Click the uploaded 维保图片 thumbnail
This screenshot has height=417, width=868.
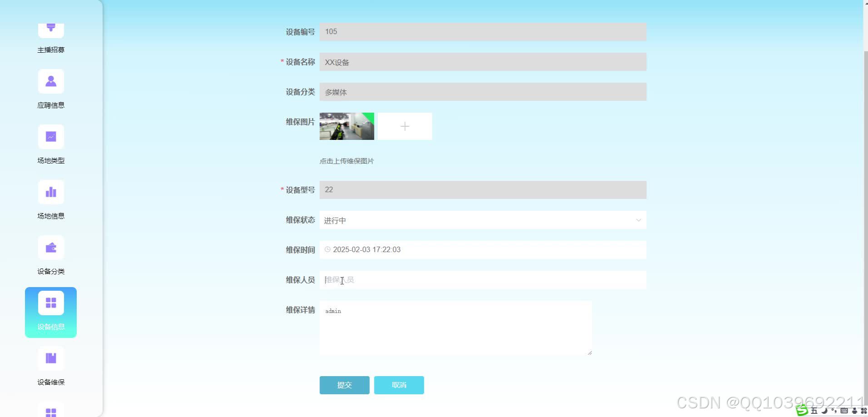pos(347,126)
